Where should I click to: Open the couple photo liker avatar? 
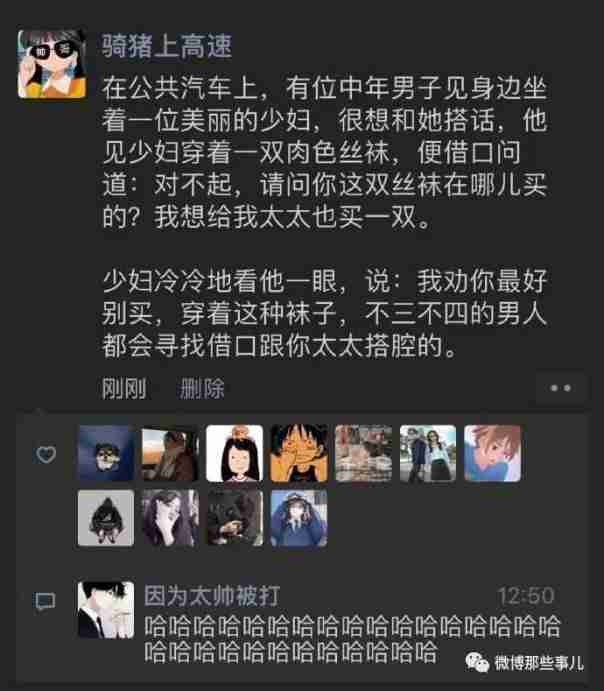[428, 453]
